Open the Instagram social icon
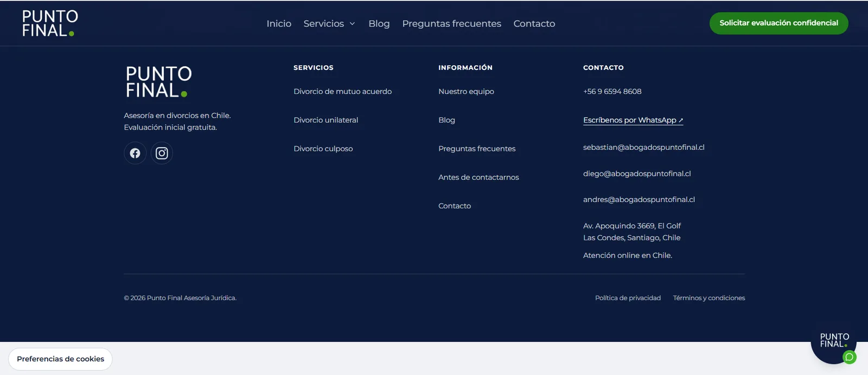This screenshot has width=868, height=375. [162, 153]
